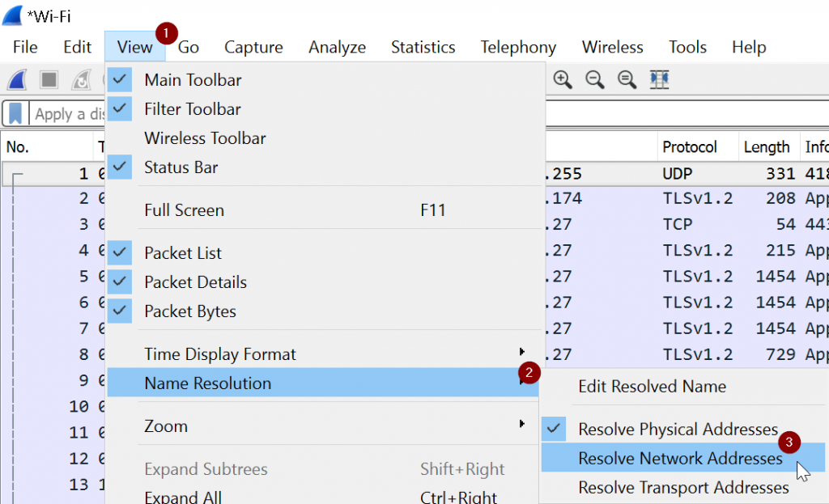The image size is (829, 504).
Task: Click the resize columns toolbar icon
Action: [659, 80]
